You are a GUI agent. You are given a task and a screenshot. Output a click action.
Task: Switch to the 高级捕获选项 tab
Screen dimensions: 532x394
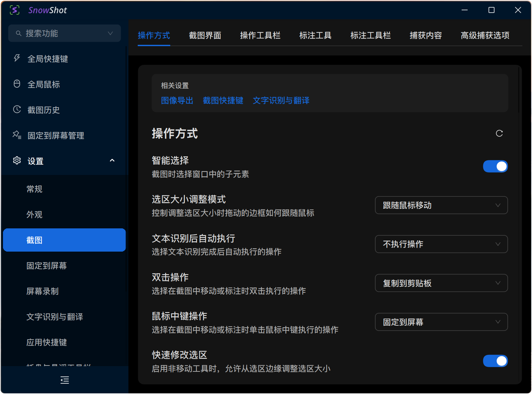coord(485,35)
